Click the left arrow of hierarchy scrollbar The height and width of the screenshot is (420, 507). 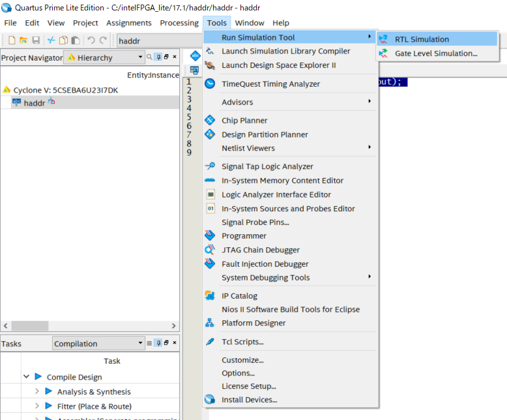pyautogui.click(x=5, y=325)
